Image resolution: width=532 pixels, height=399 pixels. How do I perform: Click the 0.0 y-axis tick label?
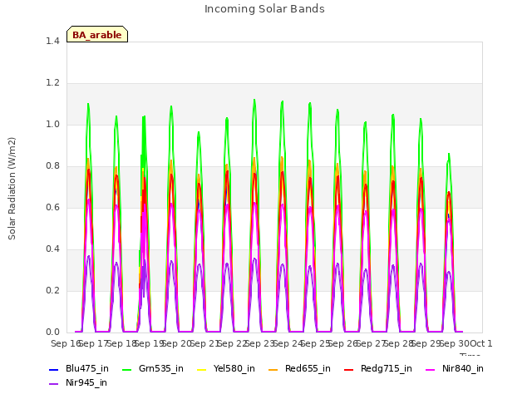pos(52,332)
